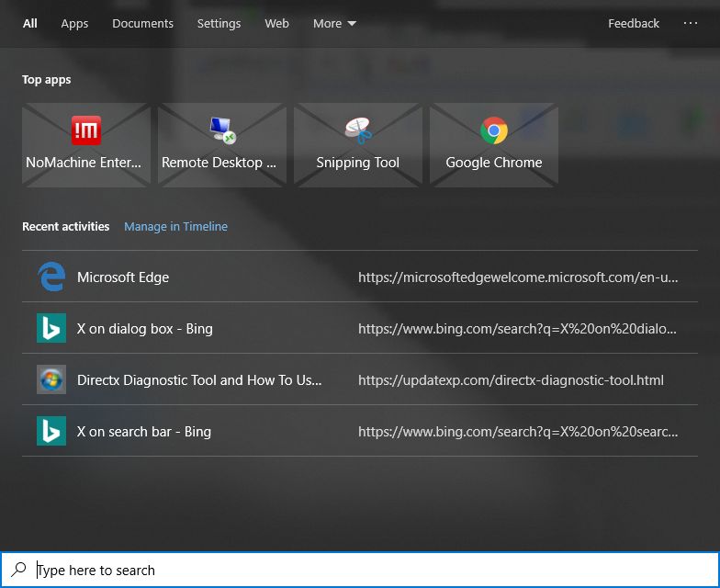Open the ellipsis options menu
720x588 pixels.
click(x=691, y=24)
